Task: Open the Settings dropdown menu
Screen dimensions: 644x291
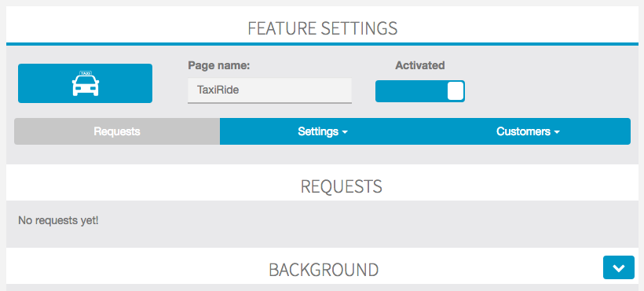Action: pos(323,131)
